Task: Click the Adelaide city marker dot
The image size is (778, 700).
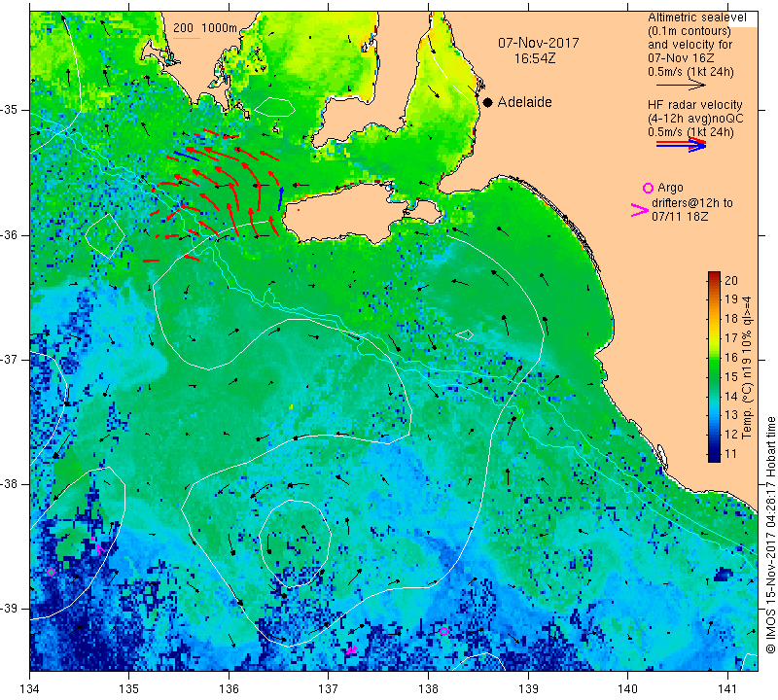Action: [x=488, y=103]
